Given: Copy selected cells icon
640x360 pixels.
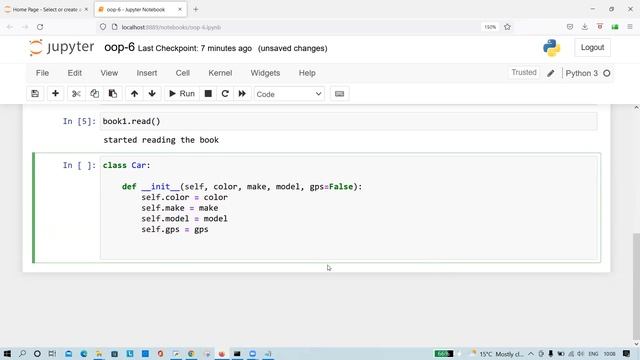Looking at the screenshot, I should tap(94, 94).
